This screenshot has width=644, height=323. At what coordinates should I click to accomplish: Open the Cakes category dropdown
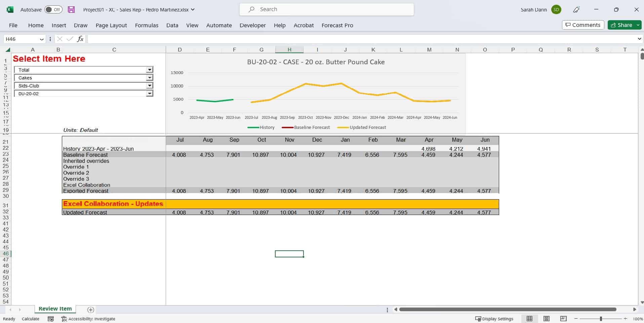point(149,77)
